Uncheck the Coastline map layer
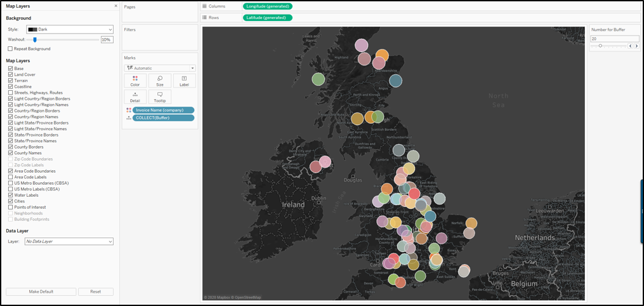Screen dimensions: 644x306 10,87
